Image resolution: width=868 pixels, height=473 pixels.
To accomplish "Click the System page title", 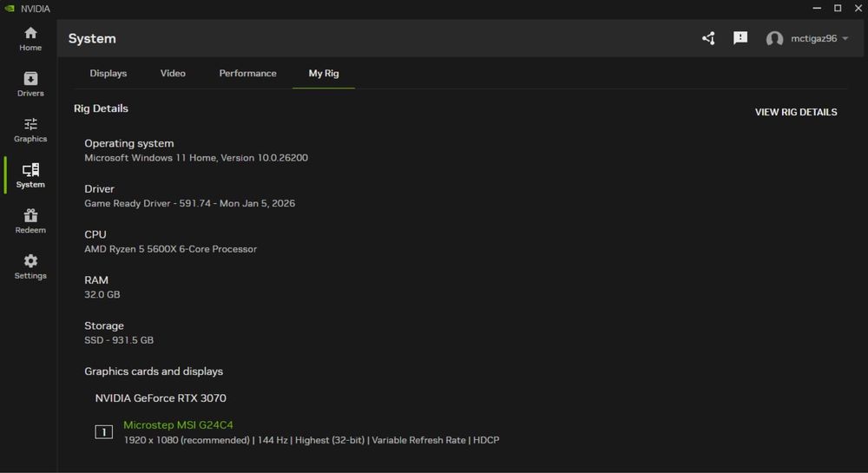I will pyautogui.click(x=92, y=38).
